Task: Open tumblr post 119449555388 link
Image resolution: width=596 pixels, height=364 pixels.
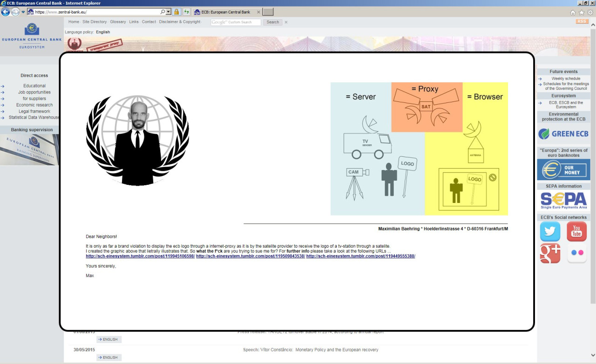Action: click(x=360, y=256)
